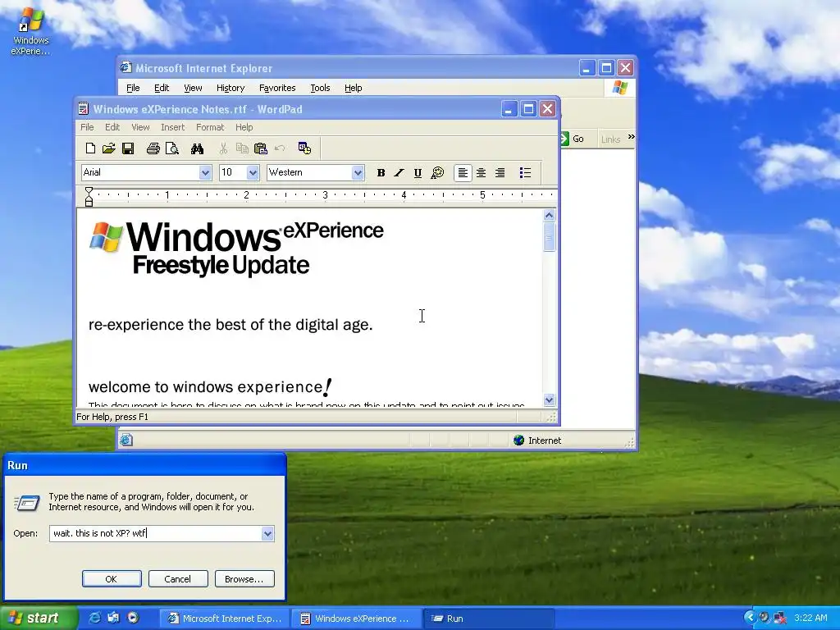
Task: Open Internet Explorer Help menu
Action: tap(353, 88)
